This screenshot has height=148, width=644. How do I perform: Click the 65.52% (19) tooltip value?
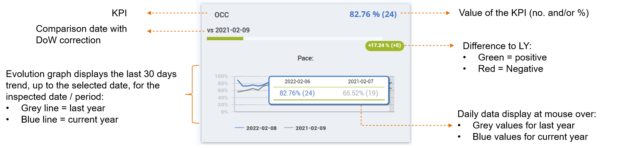[x=360, y=93]
